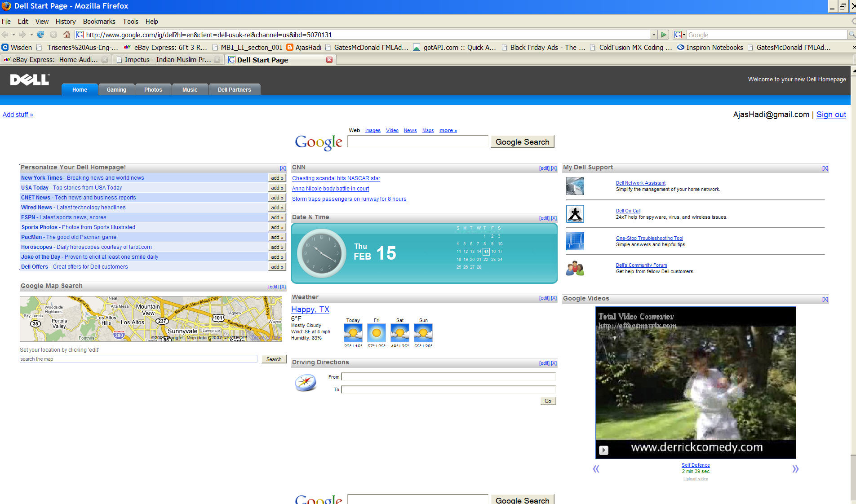Expand more Google search options

[x=448, y=130]
